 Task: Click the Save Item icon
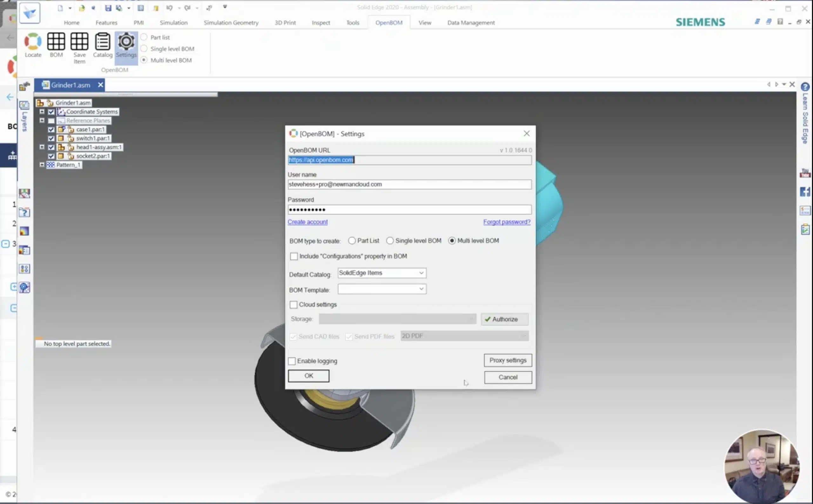[79, 41]
